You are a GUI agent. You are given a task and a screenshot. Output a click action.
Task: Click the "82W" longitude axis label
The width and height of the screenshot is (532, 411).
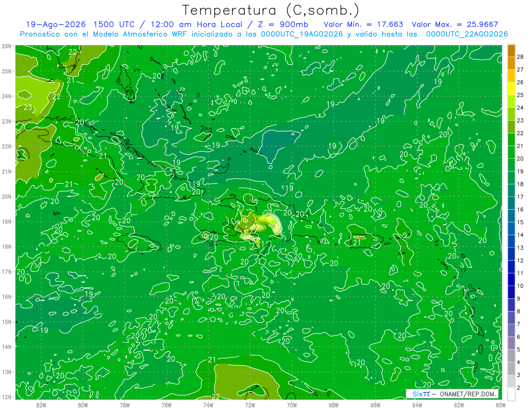point(41,404)
